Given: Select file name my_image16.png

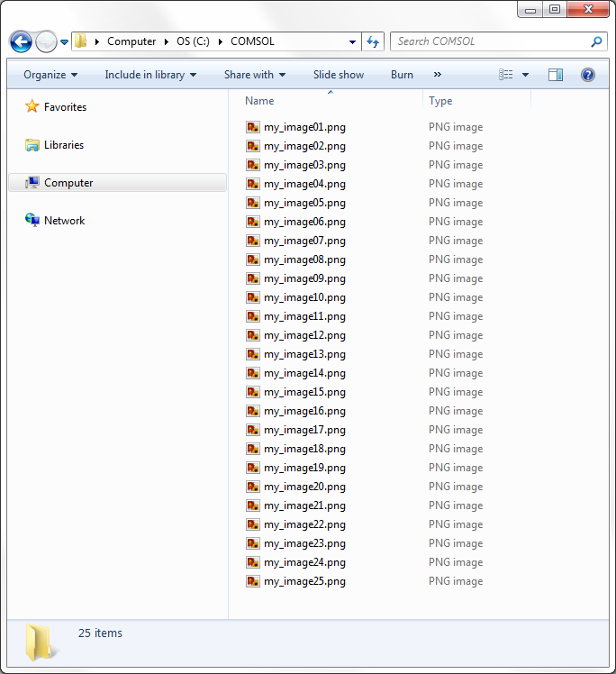Looking at the screenshot, I should click(304, 411).
